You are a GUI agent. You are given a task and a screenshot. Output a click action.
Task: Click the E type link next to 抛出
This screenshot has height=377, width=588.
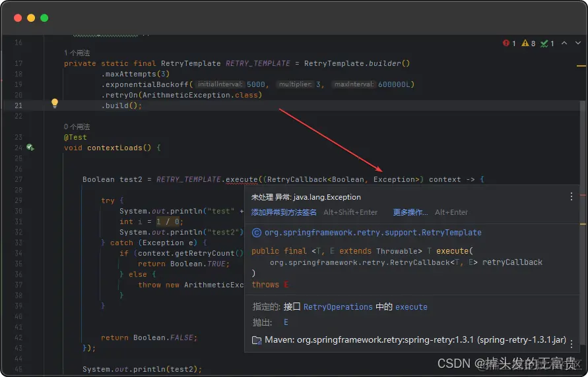(286, 322)
